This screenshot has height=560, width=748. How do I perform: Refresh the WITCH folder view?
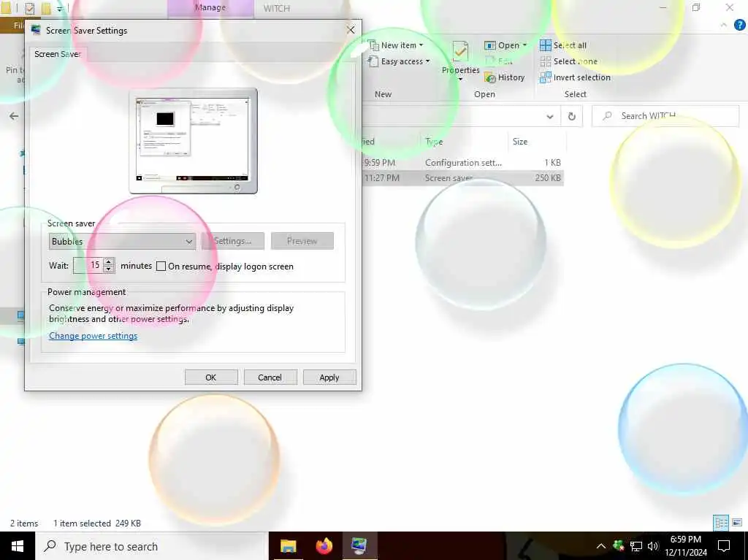click(x=571, y=116)
